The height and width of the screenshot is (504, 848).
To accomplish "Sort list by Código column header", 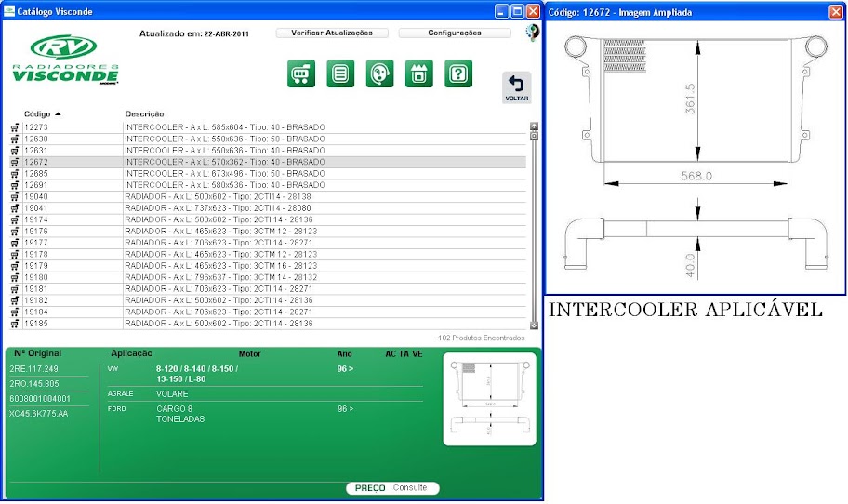I will [x=42, y=114].
